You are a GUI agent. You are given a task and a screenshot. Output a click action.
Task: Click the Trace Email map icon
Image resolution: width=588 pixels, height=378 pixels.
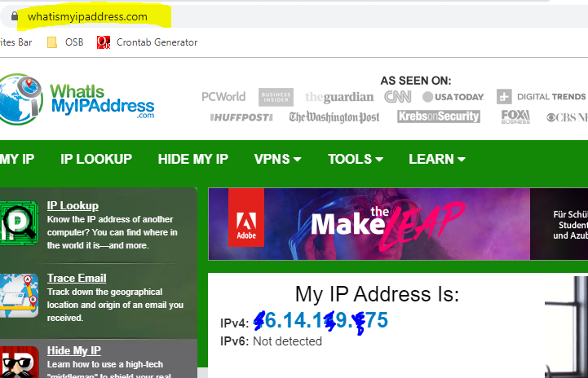tap(19, 296)
